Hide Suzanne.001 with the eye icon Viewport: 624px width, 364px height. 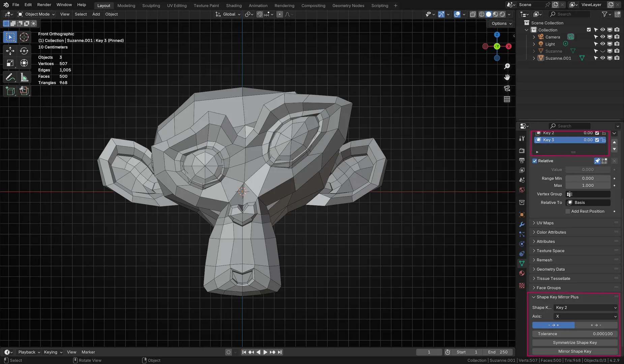point(602,58)
